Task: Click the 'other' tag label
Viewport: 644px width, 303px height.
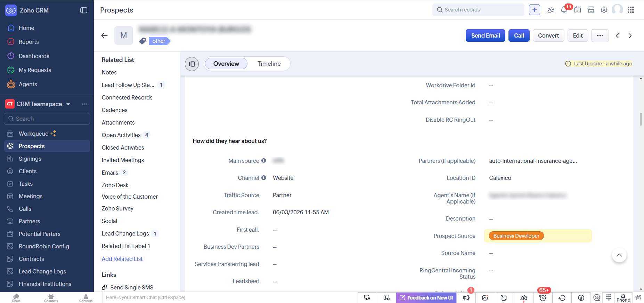Action: (159, 41)
